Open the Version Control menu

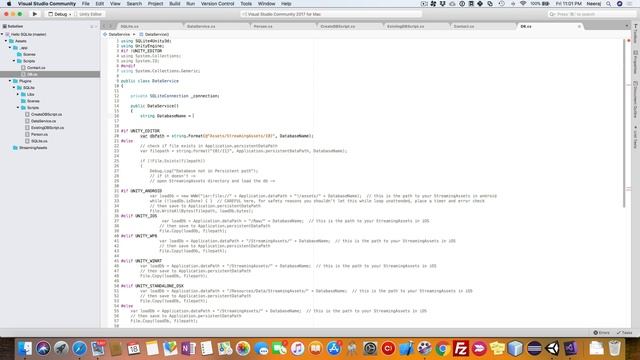point(217,4)
